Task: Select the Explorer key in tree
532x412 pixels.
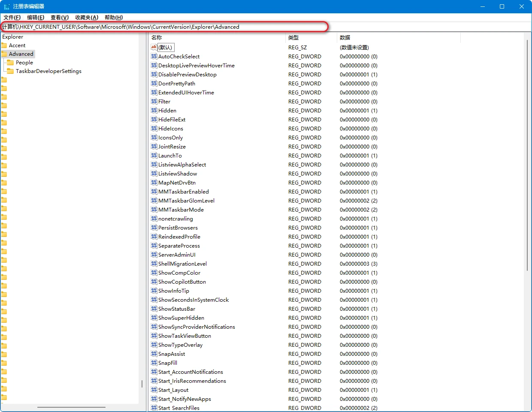Action: point(13,37)
